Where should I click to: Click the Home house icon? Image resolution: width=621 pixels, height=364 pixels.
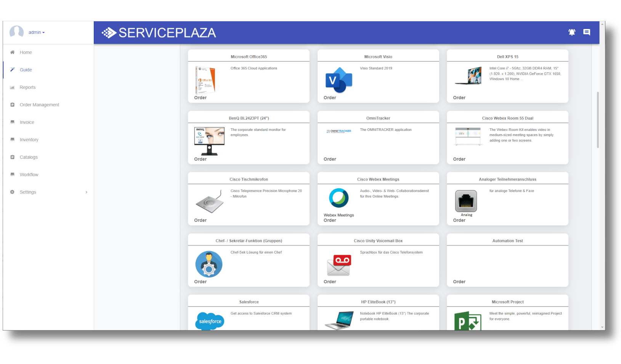pos(12,52)
